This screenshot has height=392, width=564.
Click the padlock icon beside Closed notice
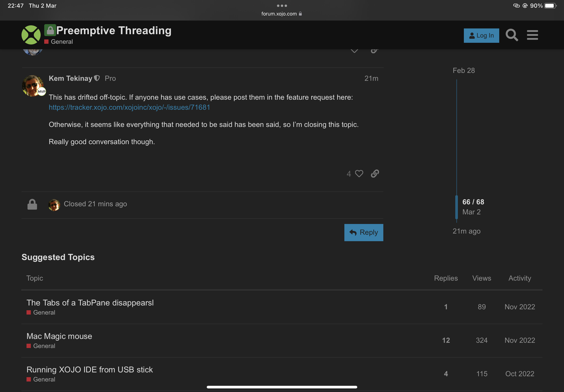pos(32,204)
